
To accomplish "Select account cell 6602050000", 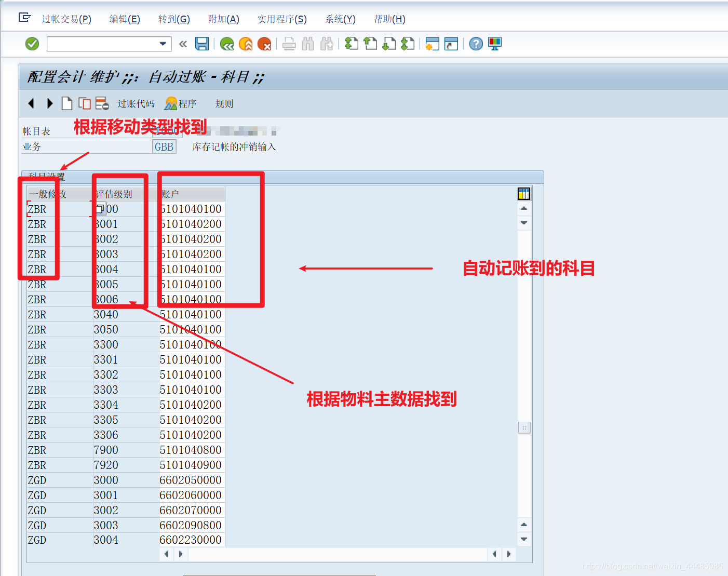I will click(x=191, y=480).
